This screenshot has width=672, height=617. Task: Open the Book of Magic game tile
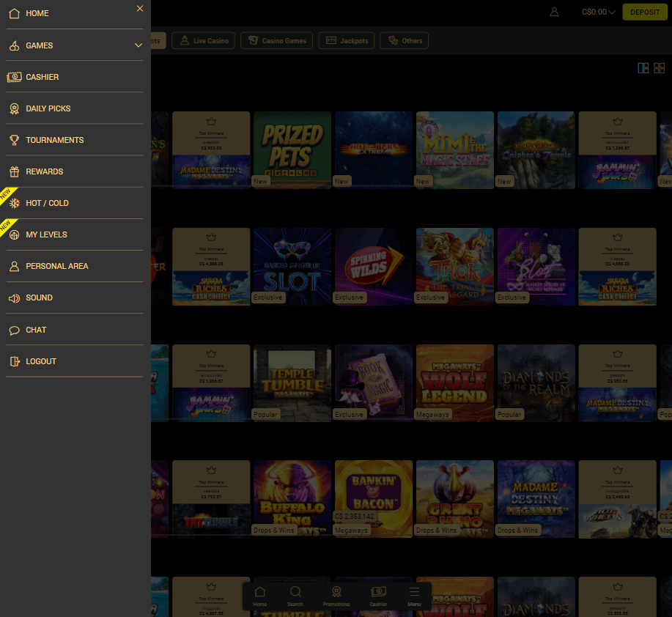point(374,383)
